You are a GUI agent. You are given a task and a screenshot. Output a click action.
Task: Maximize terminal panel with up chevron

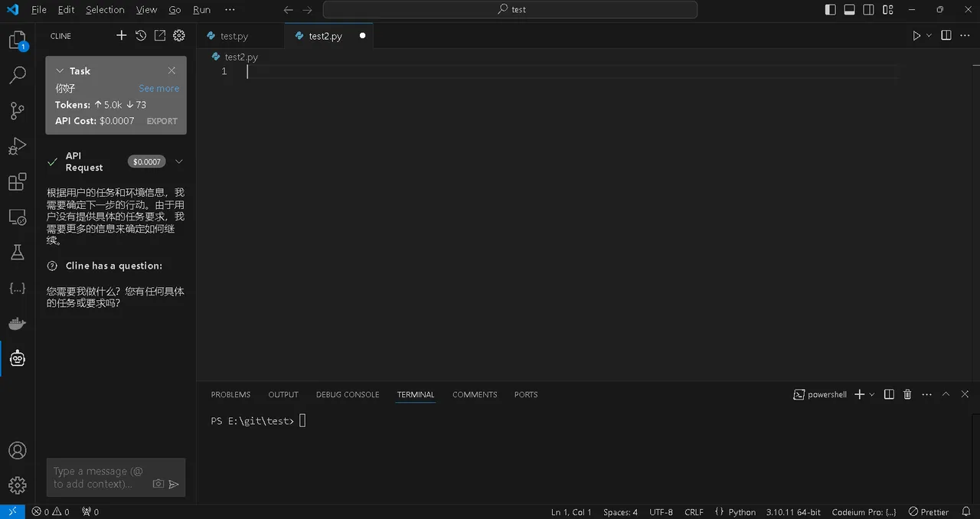click(x=946, y=394)
